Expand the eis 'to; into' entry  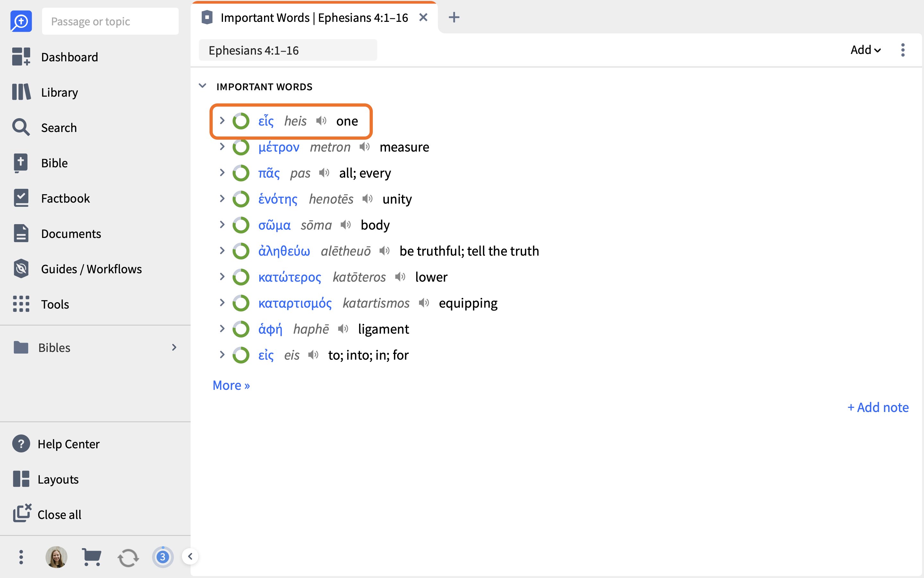222,355
